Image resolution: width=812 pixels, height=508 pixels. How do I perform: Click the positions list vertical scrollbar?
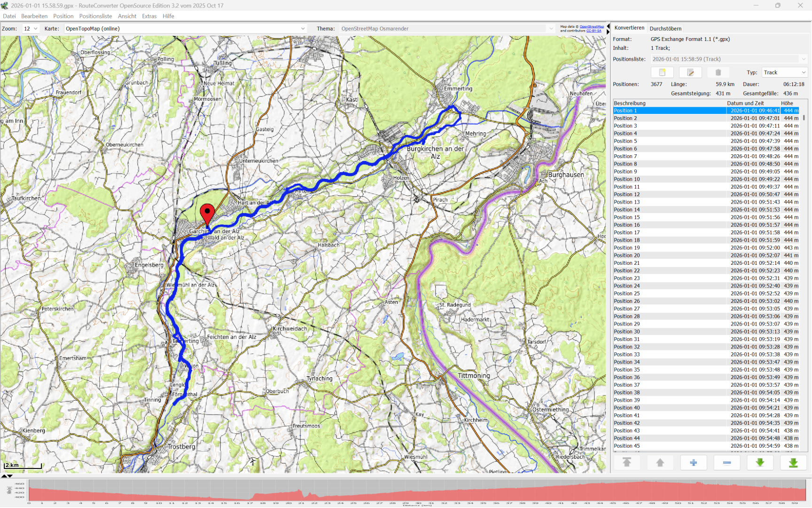[x=804, y=282]
